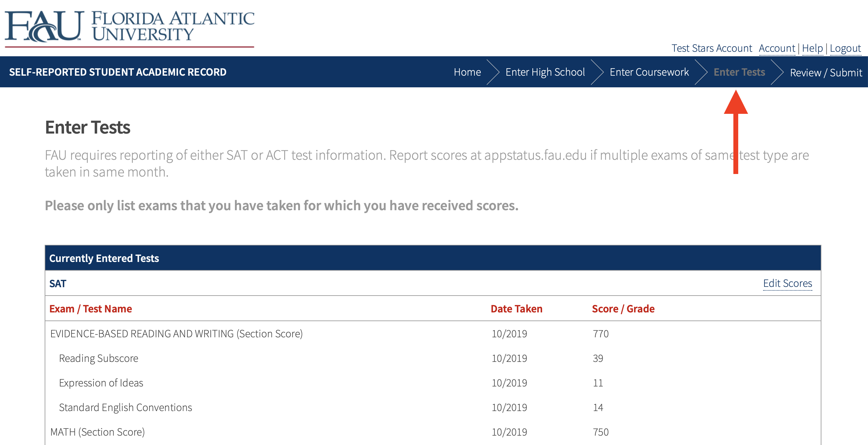This screenshot has height=445, width=868.
Task: Click the Logout link
Action: [x=845, y=49]
